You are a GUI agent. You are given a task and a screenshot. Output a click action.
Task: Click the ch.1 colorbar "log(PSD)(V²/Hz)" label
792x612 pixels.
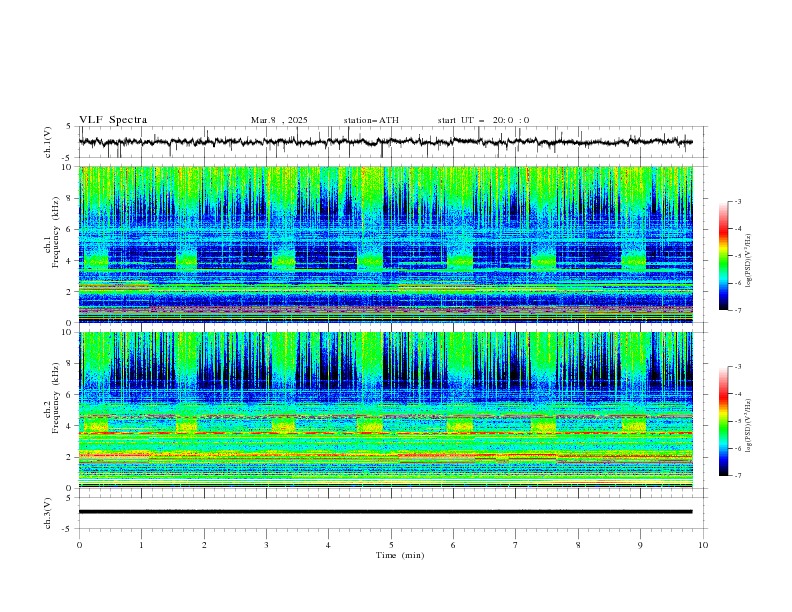tap(748, 261)
